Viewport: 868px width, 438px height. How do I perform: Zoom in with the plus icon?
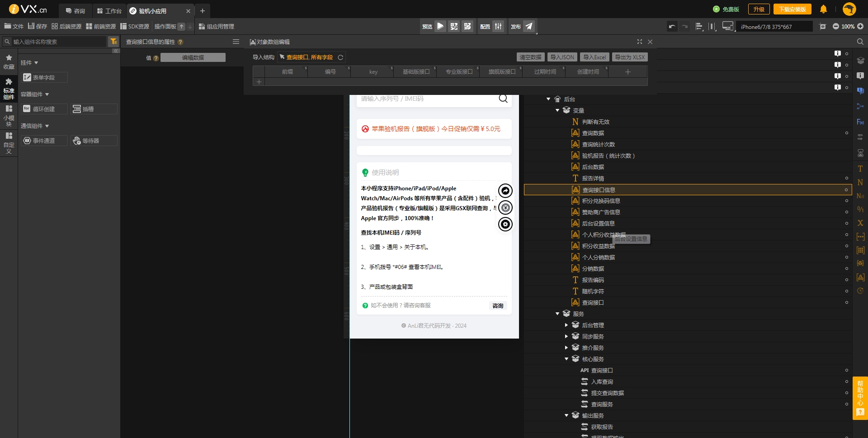[x=860, y=26]
